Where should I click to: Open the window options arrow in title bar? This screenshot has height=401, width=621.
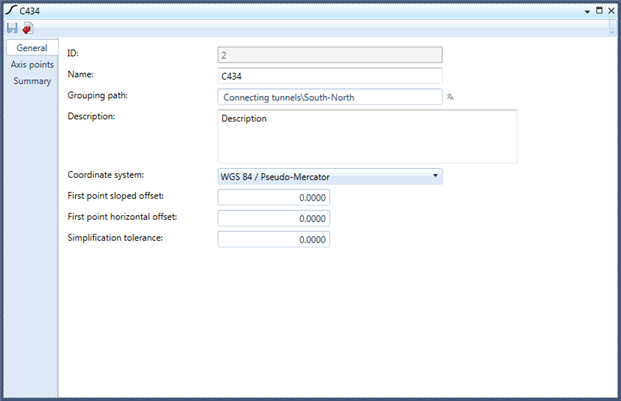pyautogui.click(x=587, y=10)
